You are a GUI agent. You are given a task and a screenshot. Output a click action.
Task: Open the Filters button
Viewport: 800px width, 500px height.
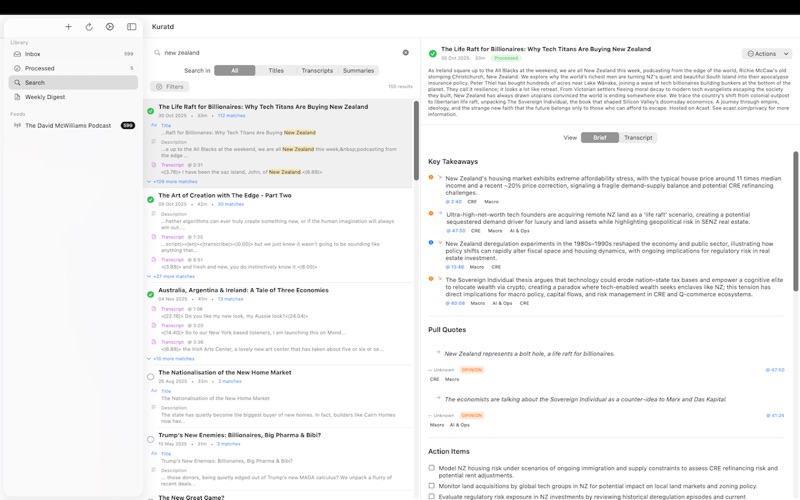point(169,87)
